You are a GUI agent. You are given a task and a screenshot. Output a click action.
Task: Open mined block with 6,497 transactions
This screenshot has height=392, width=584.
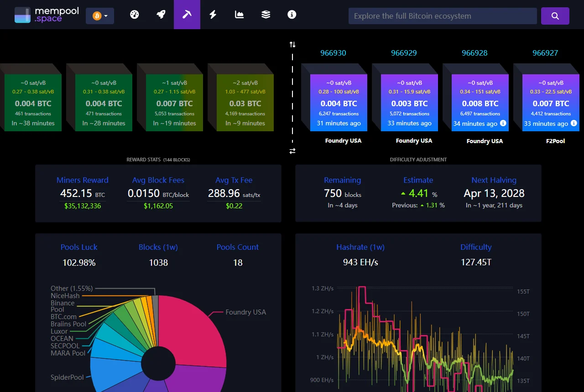[480, 103]
